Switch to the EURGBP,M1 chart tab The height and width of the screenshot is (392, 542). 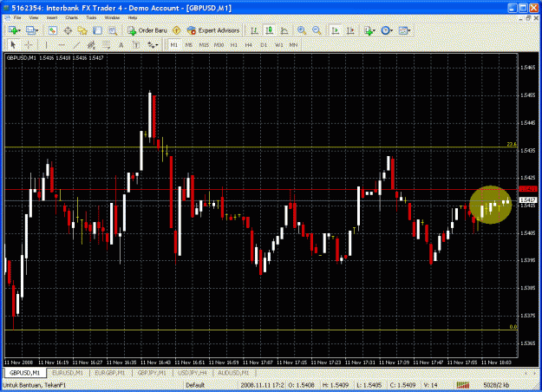109,373
